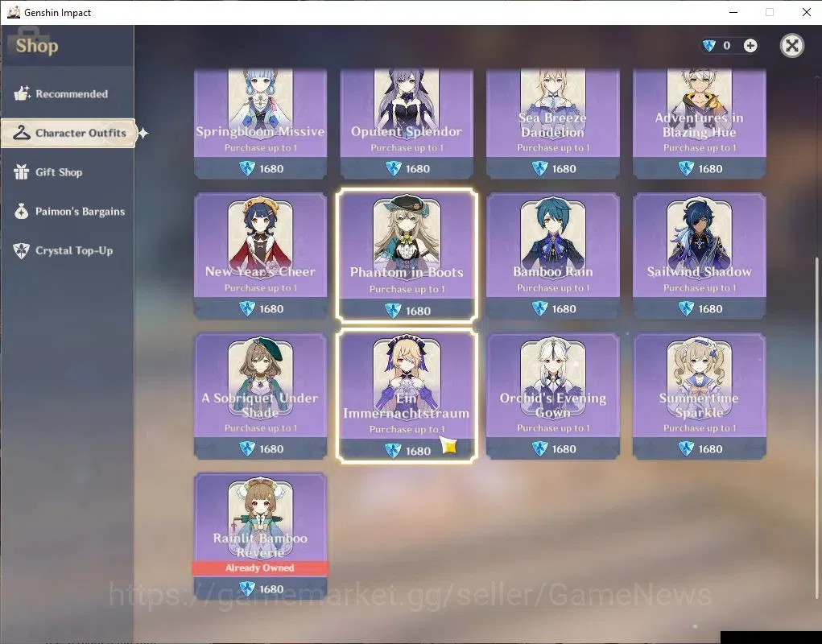This screenshot has height=644, width=822.
Task: Click the 1680 price under Sailwind Shadow
Action: [710, 308]
